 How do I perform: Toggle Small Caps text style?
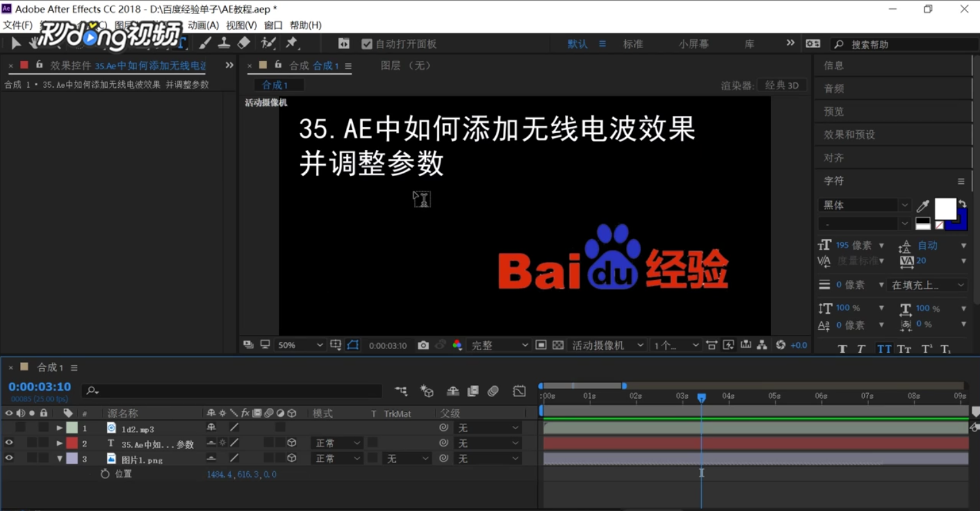[x=904, y=349]
